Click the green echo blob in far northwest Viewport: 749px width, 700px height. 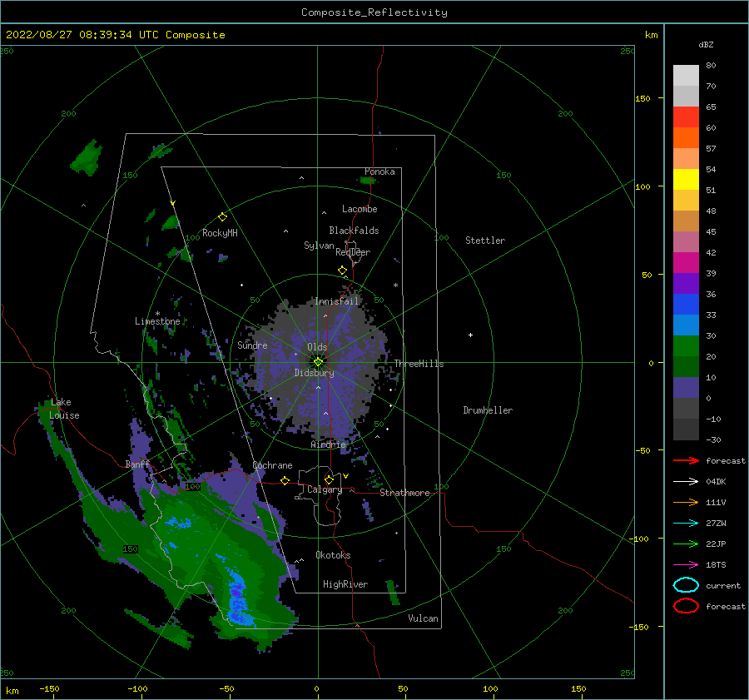point(87,157)
